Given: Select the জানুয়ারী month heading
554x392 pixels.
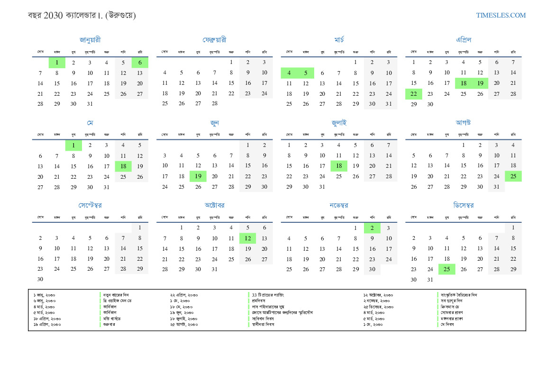Looking at the screenshot, I should point(90,40).
